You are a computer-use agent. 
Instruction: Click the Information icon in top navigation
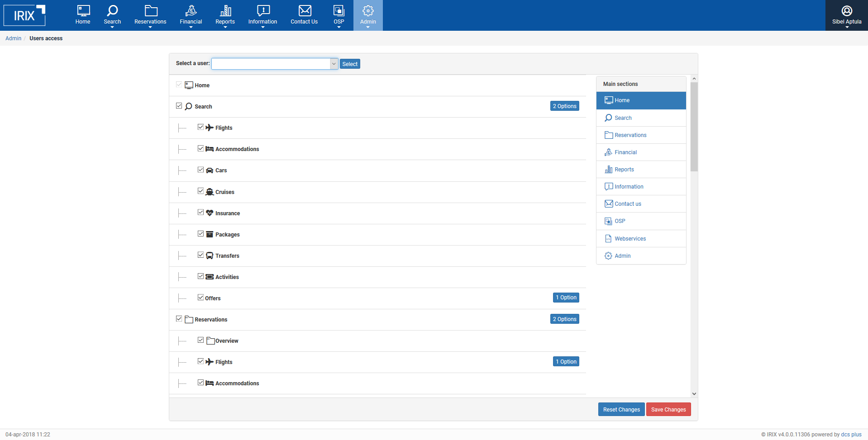[263, 11]
